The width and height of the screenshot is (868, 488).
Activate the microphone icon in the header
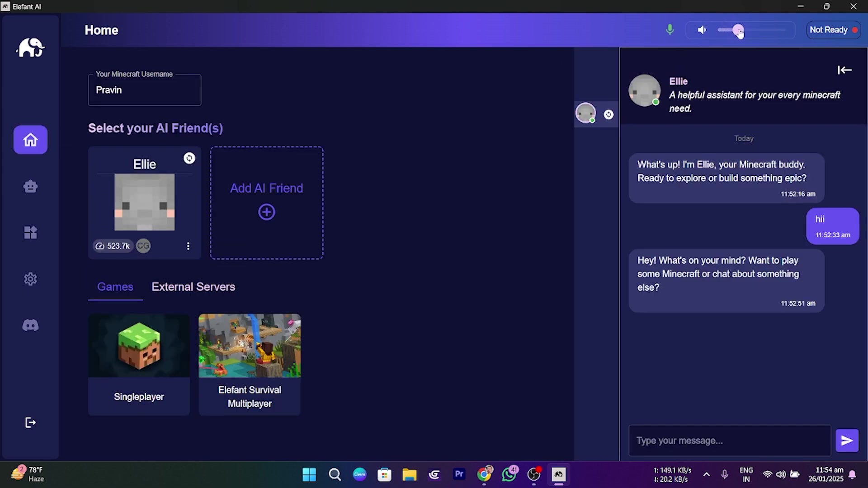tap(670, 29)
